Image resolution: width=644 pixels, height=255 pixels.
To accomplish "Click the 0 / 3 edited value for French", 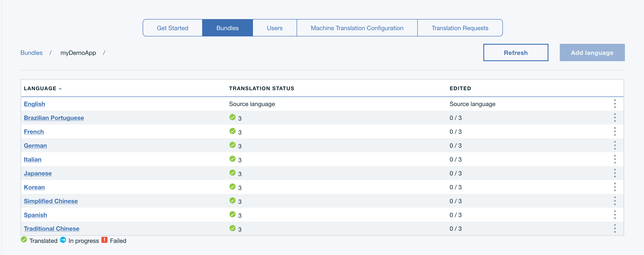I will 456,132.
